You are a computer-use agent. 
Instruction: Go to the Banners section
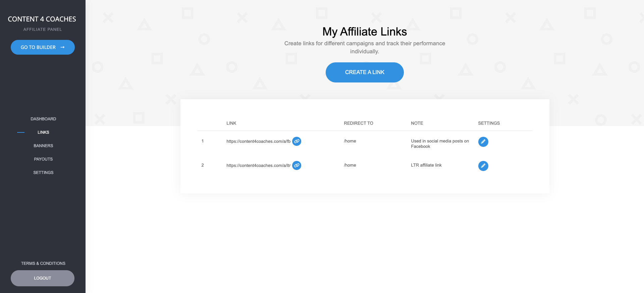point(43,146)
